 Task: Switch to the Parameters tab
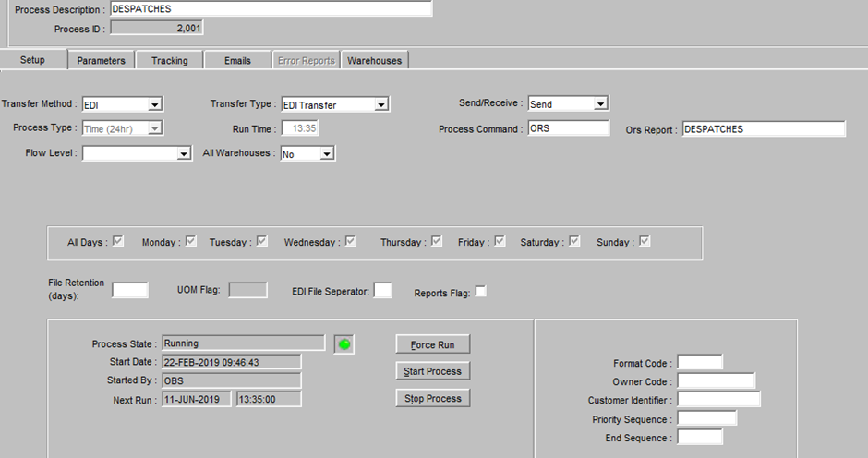pyautogui.click(x=102, y=60)
